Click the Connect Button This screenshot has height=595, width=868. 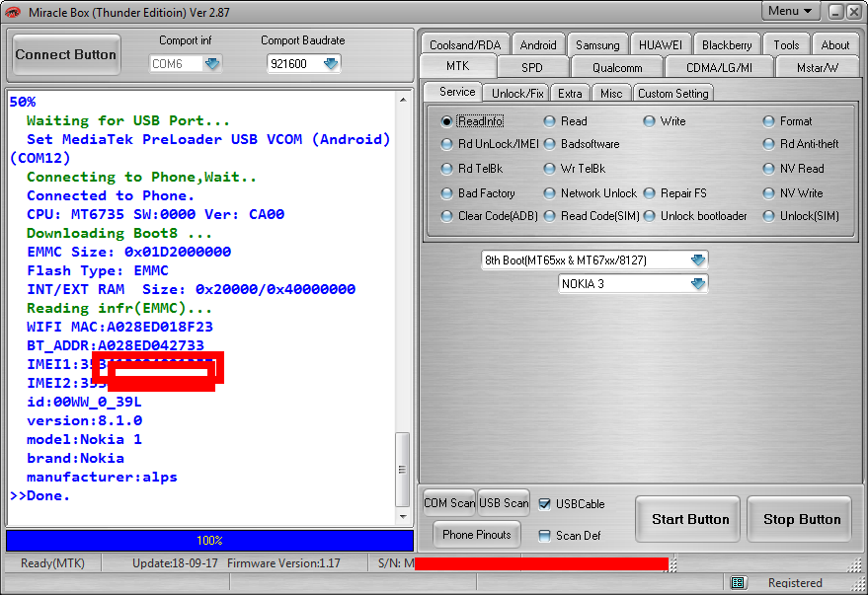pos(66,54)
